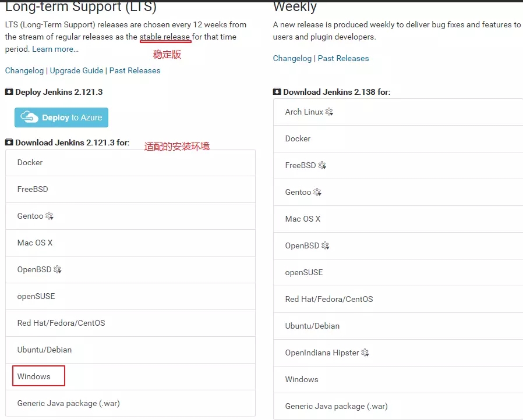Click the gear icon beside Gentoo in LTS list
Screen dimensions: 523x420
coord(50,216)
